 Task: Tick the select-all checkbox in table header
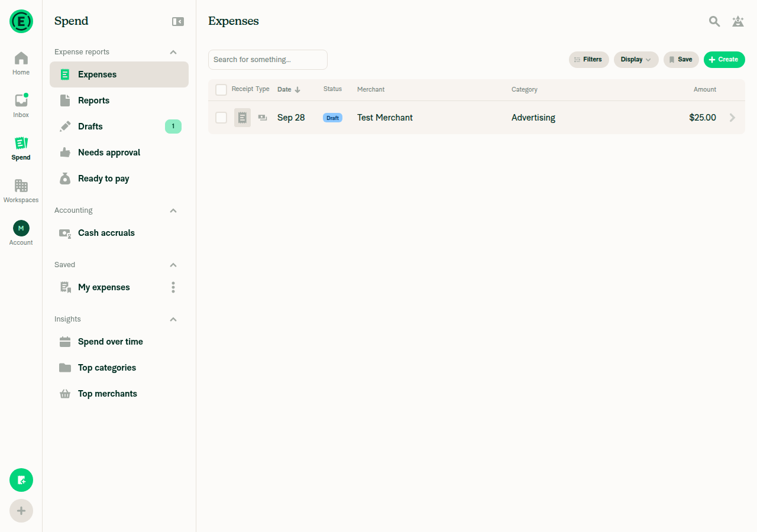pos(221,90)
